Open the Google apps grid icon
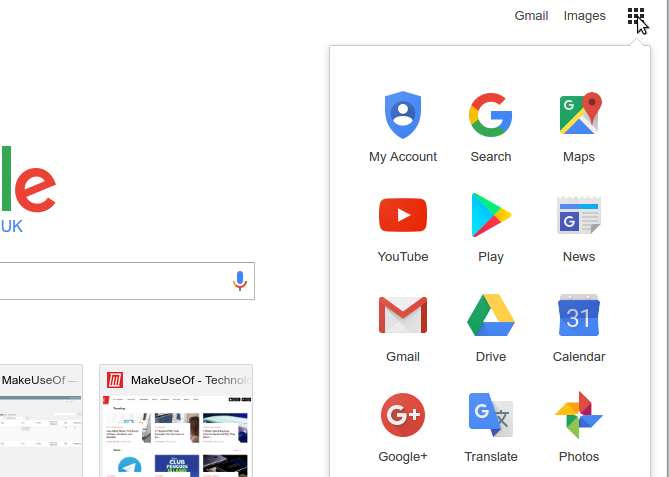 pos(636,16)
